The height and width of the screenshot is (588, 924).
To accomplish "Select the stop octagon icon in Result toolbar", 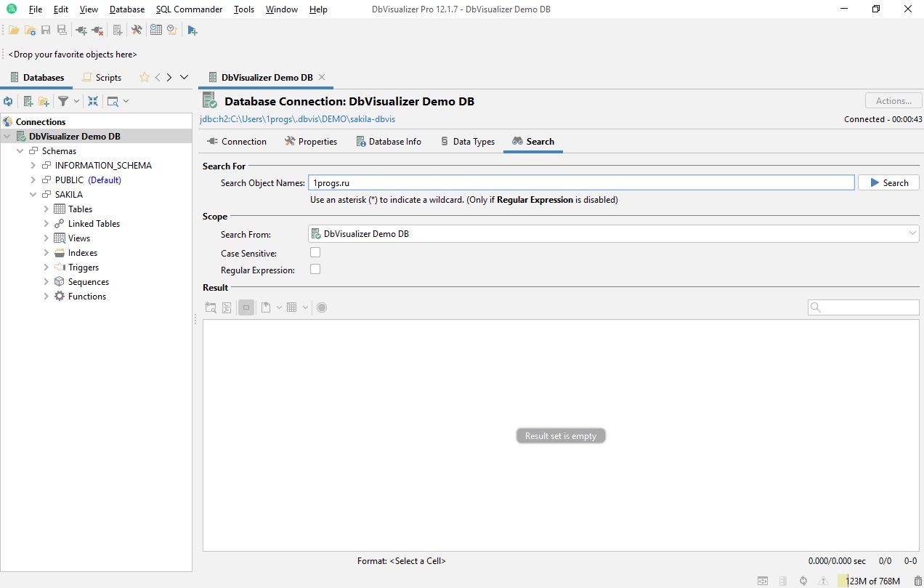I will [x=321, y=307].
